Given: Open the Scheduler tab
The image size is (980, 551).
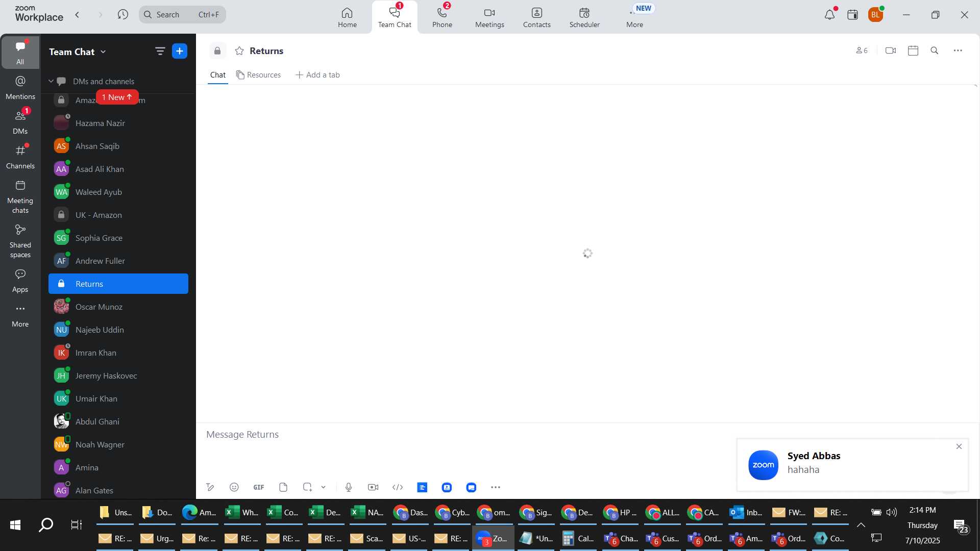Looking at the screenshot, I should click(x=584, y=17).
